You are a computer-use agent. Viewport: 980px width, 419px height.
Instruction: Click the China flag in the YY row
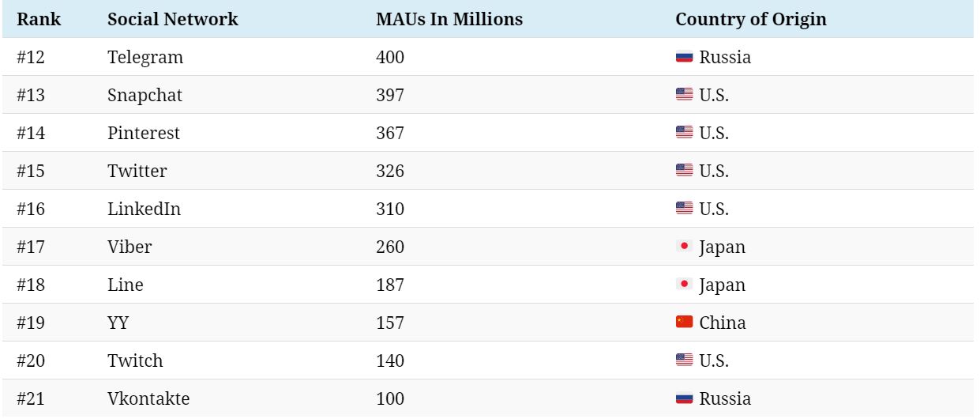click(684, 323)
